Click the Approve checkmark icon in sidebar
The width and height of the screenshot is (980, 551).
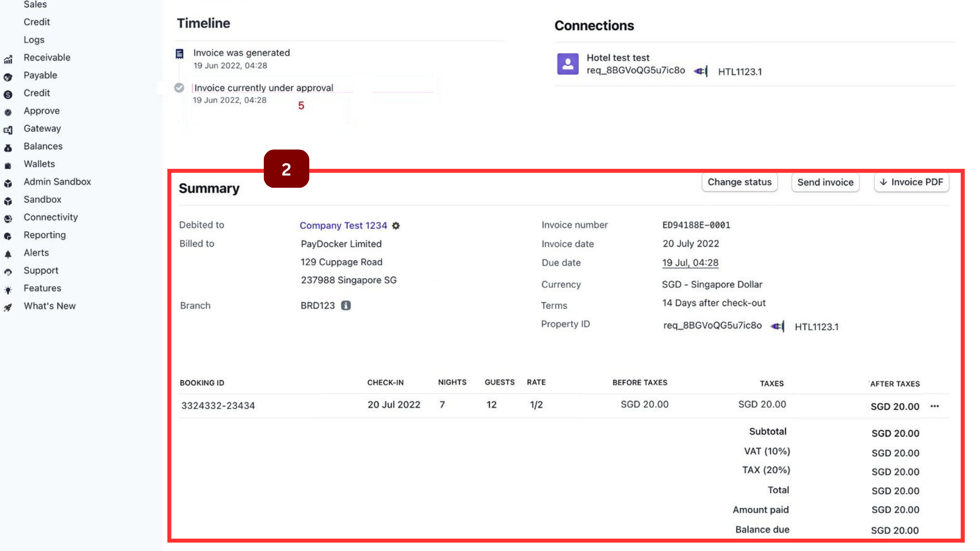pyautogui.click(x=8, y=113)
